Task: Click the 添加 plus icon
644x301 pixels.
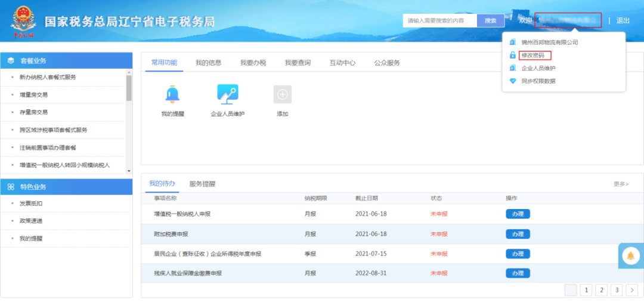Action: (282, 94)
